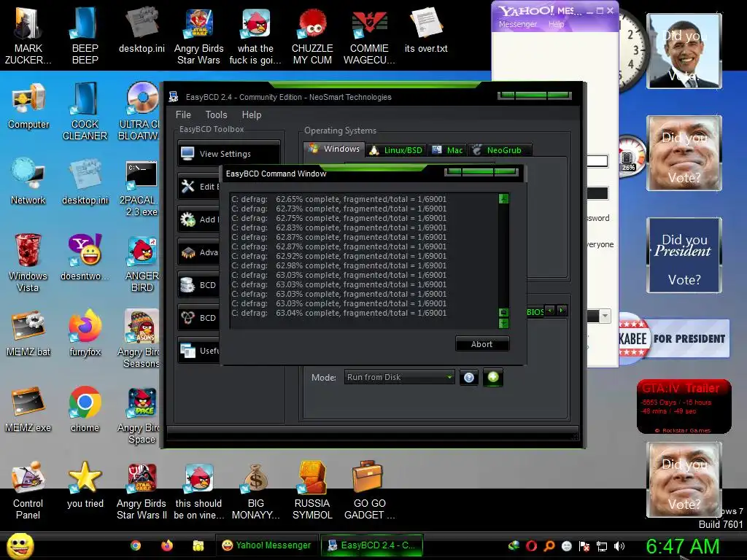This screenshot has height=560, width=747.
Task: Click the volume speaker tray icon
Action: click(x=619, y=546)
